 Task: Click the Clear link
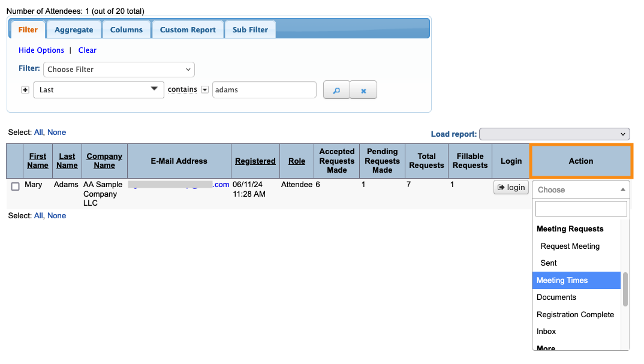coord(87,50)
